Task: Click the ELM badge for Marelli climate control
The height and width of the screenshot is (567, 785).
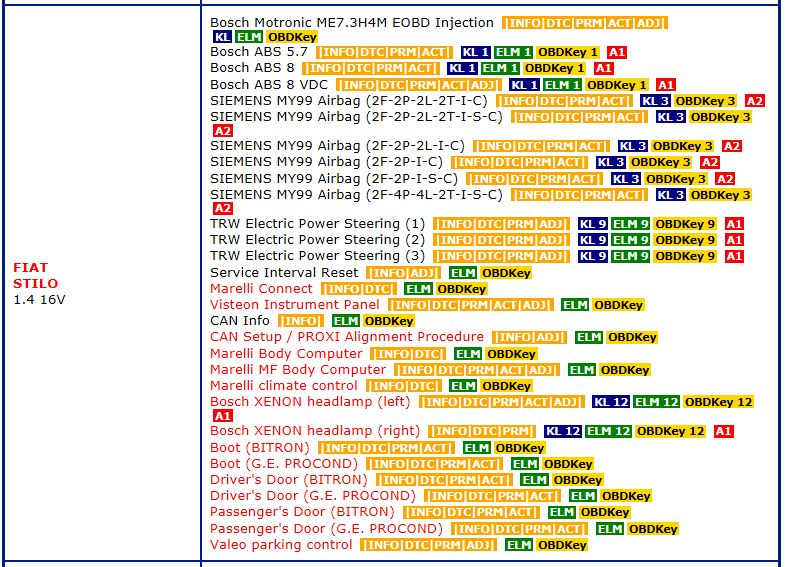Action: 463,386
